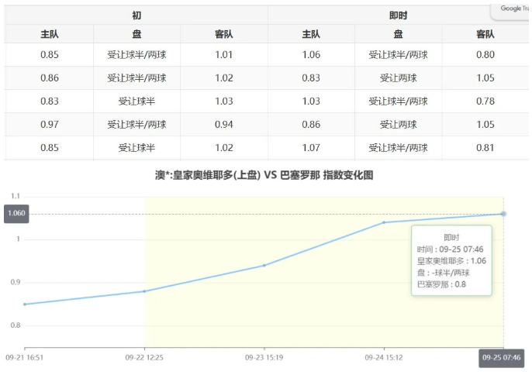Select the chart data point at 09-24 15:12

(x=385, y=222)
